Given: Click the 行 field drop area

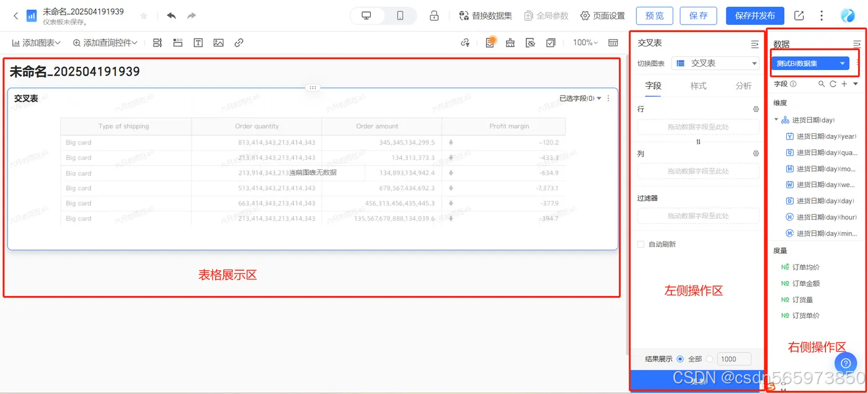Looking at the screenshot, I should pos(698,127).
